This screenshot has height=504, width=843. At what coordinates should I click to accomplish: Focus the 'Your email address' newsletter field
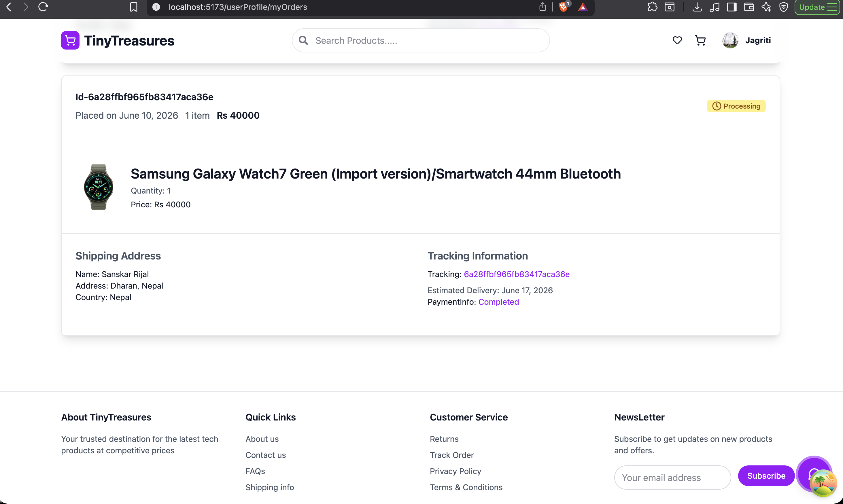[672, 478]
